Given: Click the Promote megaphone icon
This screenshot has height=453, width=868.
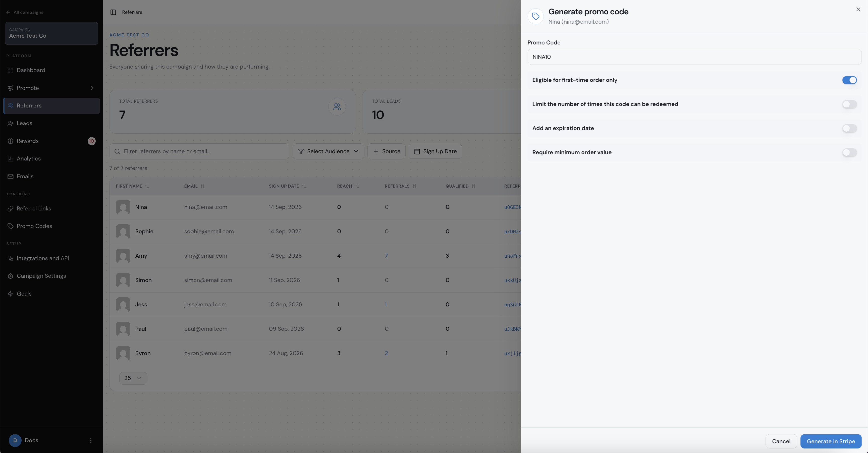Looking at the screenshot, I should pyautogui.click(x=11, y=88).
